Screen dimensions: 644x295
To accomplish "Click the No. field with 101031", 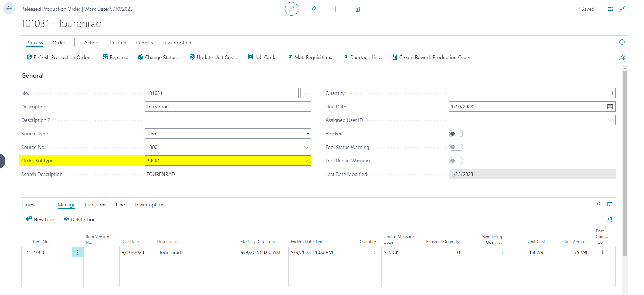I will [x=222, y=93].
